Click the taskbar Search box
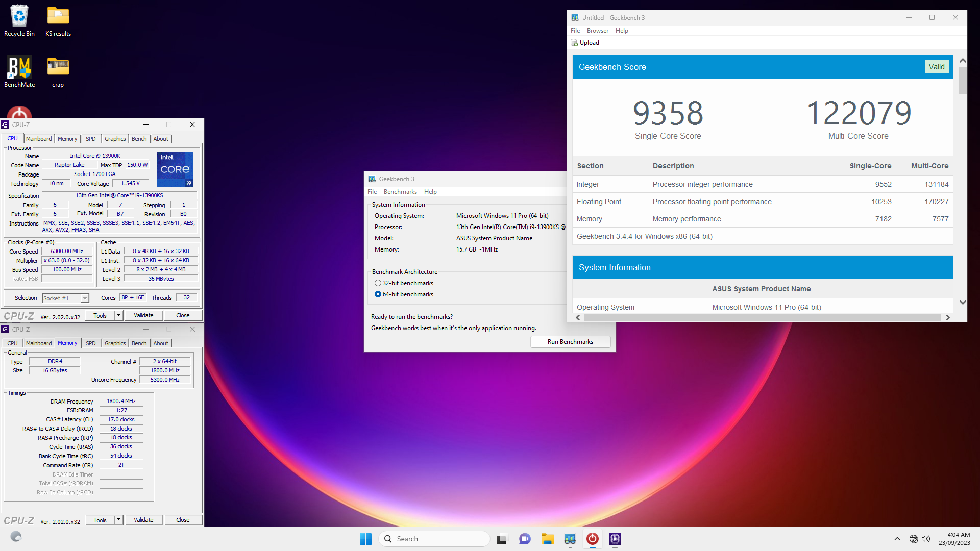The image size is (980, 551). 434,539
